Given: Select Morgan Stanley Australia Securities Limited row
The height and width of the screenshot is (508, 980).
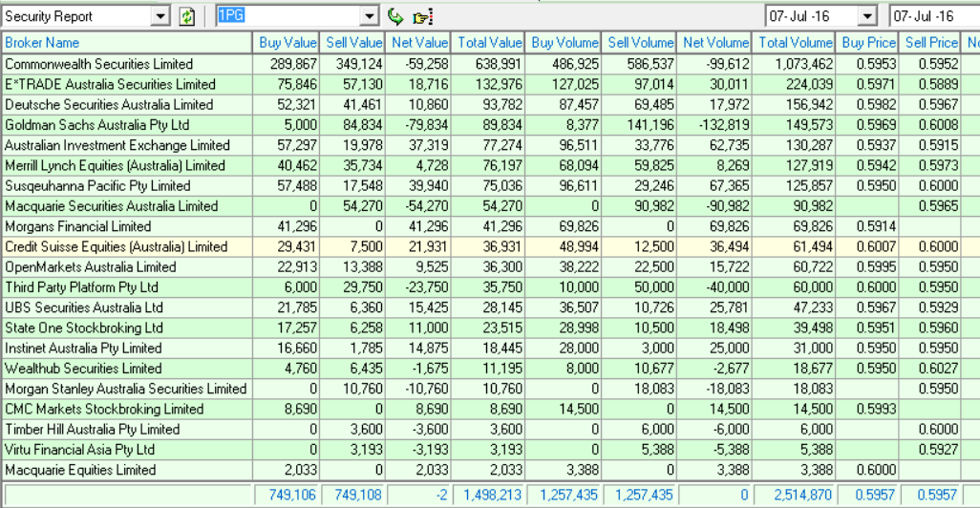Looking at the screenshot, I should pos(490,389).
